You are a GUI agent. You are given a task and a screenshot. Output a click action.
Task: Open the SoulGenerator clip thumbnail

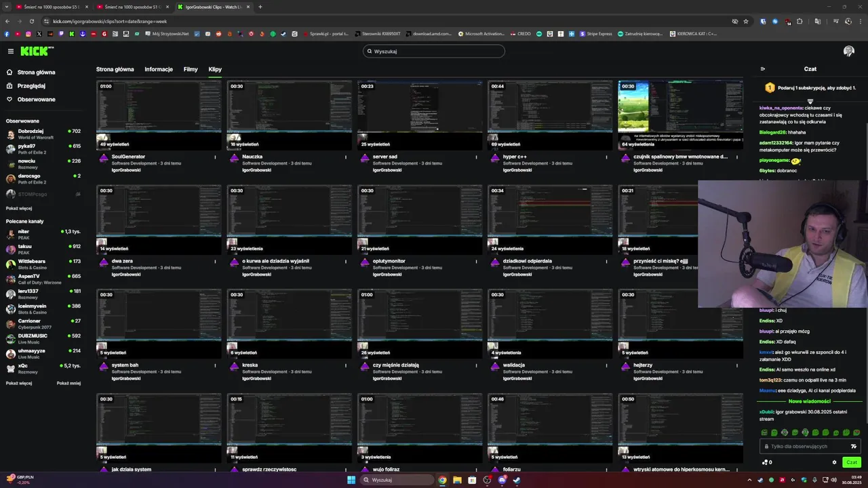click(x=159, y=115)
